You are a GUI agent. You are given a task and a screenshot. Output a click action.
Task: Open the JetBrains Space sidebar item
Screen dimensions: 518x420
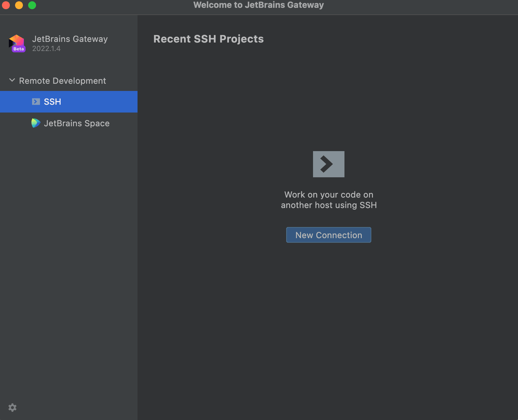(x=69, y=123)
